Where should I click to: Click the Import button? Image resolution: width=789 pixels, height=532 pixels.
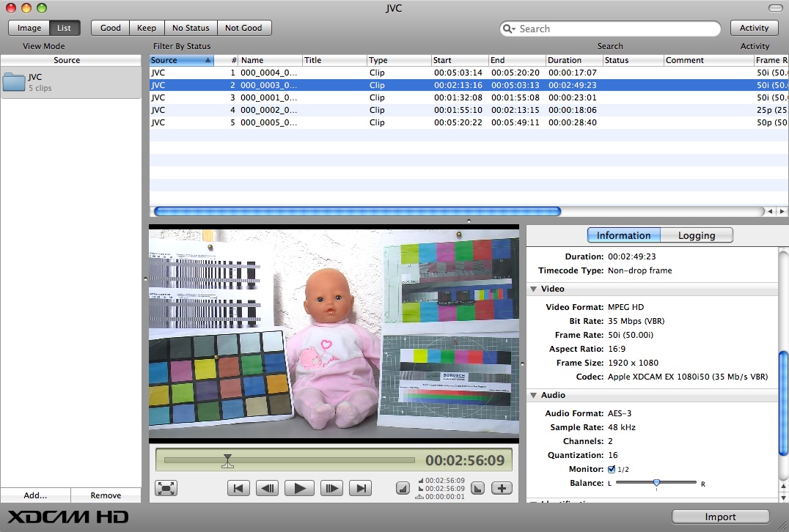tap(720, 517)
